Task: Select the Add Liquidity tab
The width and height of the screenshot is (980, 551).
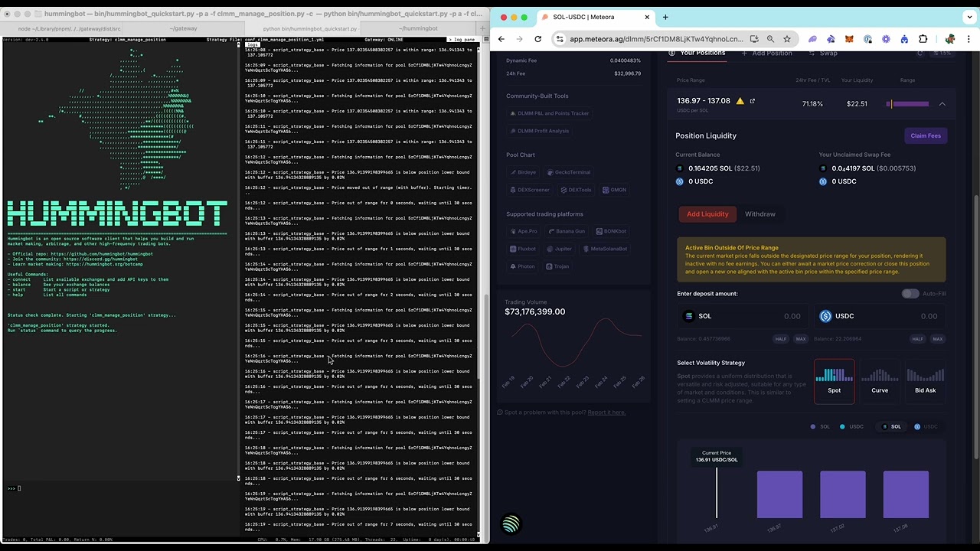Action: coord(707,214)
